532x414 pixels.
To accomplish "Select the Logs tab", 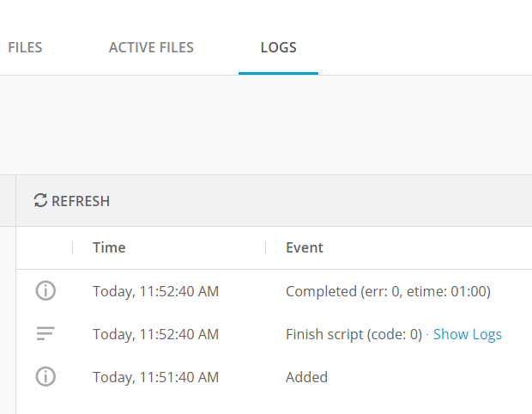I will tap(279, 47).
